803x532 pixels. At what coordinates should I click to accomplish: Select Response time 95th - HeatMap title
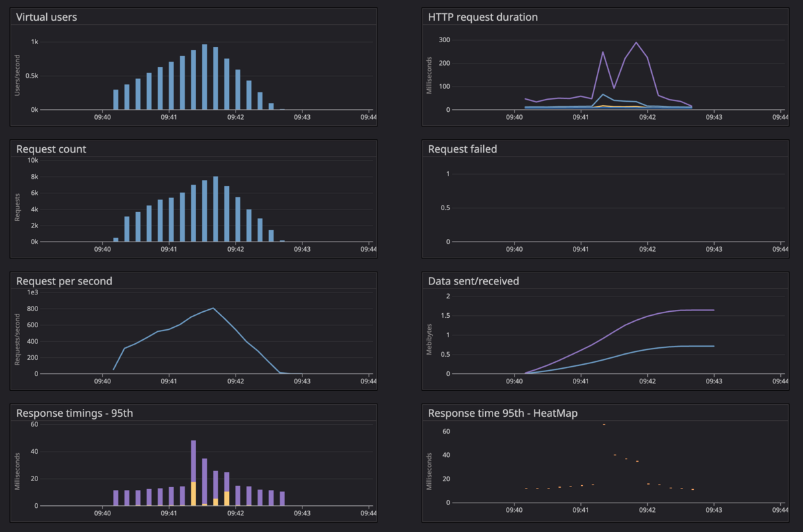click(503, 413)
